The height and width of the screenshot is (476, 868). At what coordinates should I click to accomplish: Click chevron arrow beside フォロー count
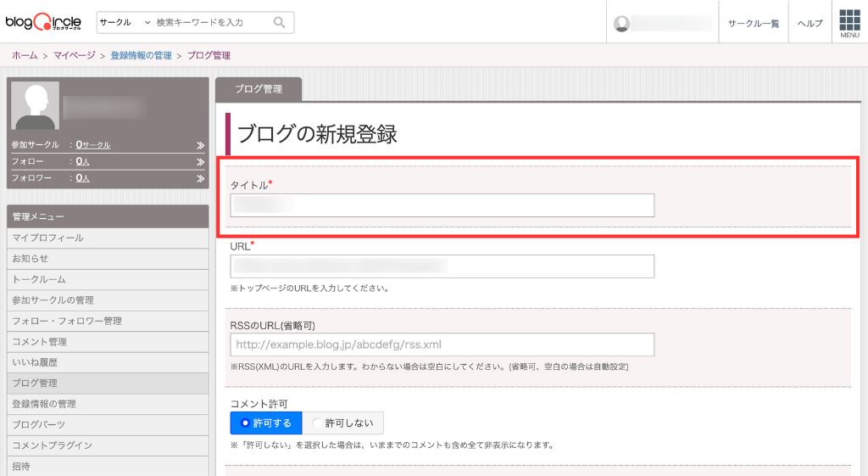200,162
